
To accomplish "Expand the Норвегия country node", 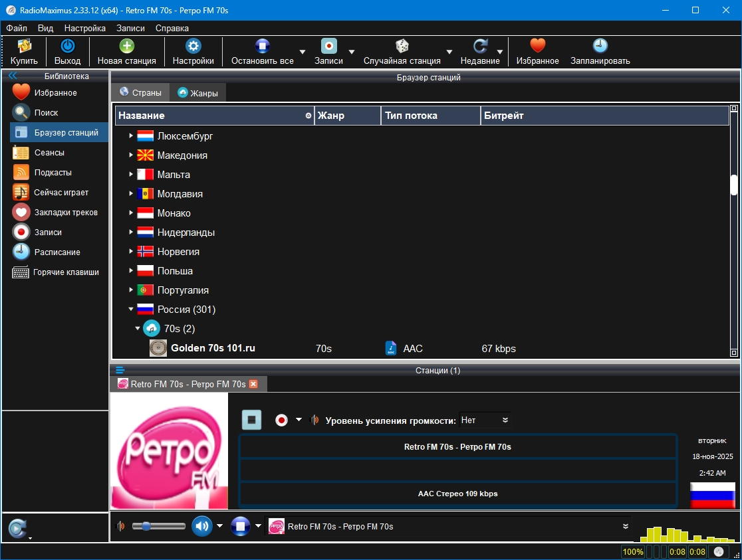I will click(x=131, y=251).
